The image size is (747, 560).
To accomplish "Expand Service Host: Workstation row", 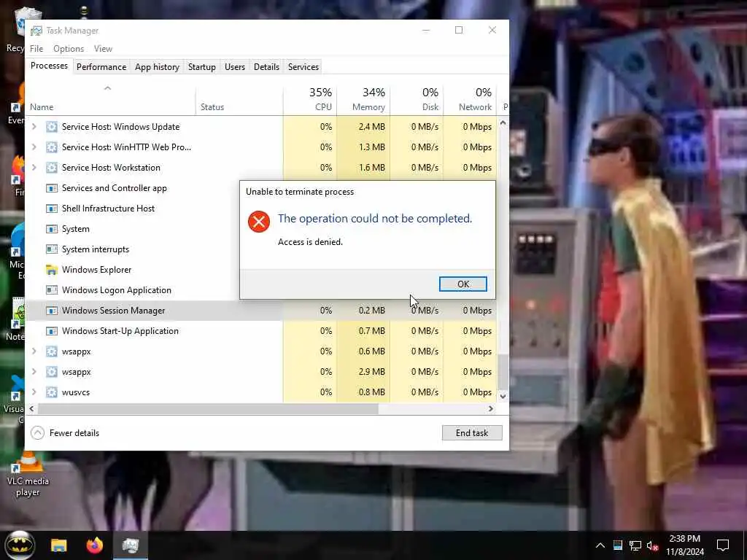I will 34,168.
